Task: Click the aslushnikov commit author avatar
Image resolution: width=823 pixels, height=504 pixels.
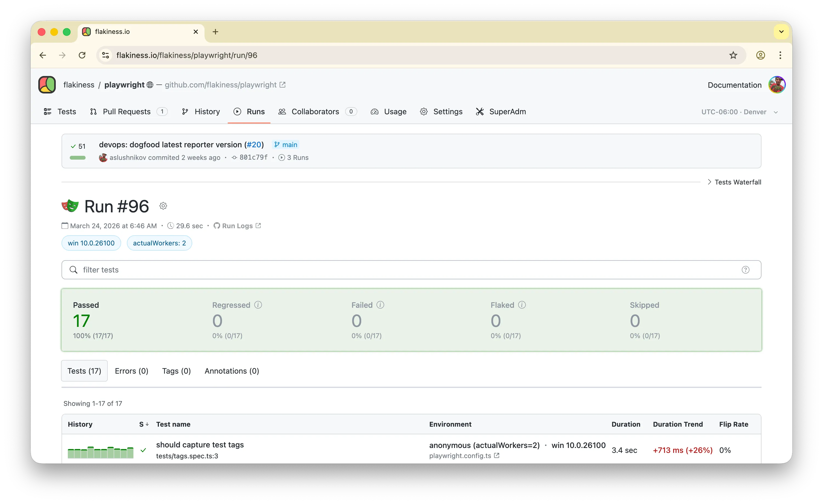Action: [x=103, y=157]
